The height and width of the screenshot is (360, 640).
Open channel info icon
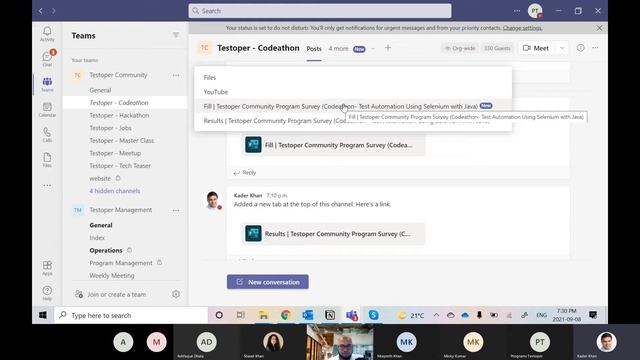tap(580, 48)
